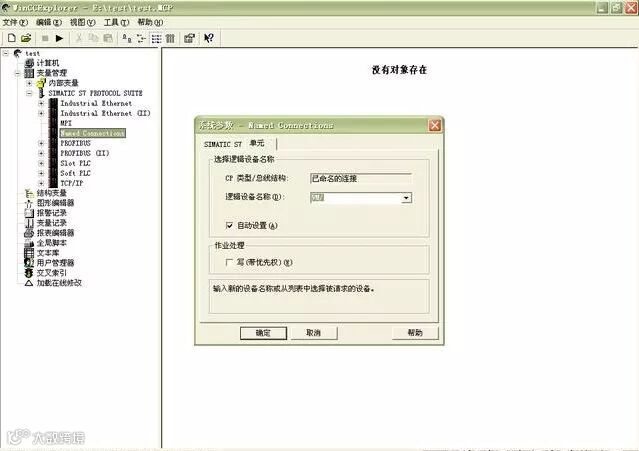This screenshot has height=451, width=639.
Task: Expand the Soft PLC node
Action: pyautogui.click(x=41, y=173)
